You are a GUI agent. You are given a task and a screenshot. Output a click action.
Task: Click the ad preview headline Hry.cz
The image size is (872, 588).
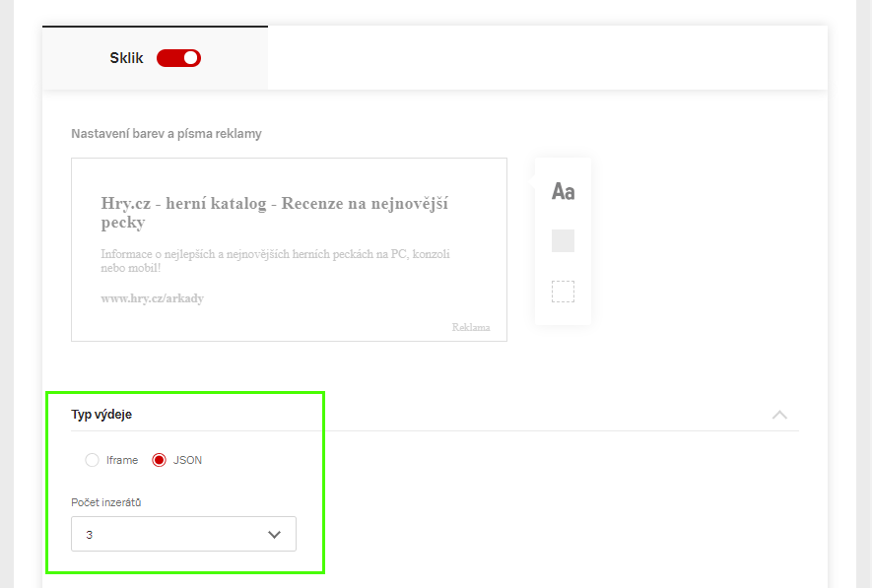[275, 213]
